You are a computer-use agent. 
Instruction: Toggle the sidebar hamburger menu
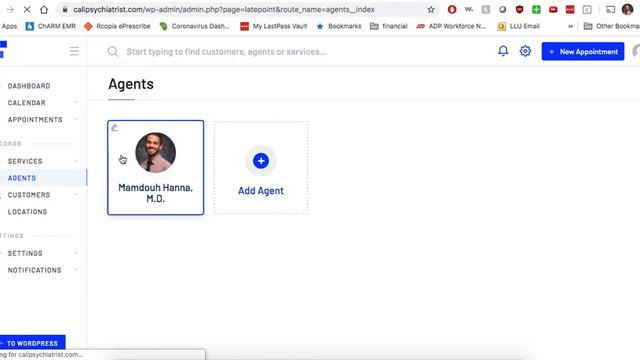point(74,51)
